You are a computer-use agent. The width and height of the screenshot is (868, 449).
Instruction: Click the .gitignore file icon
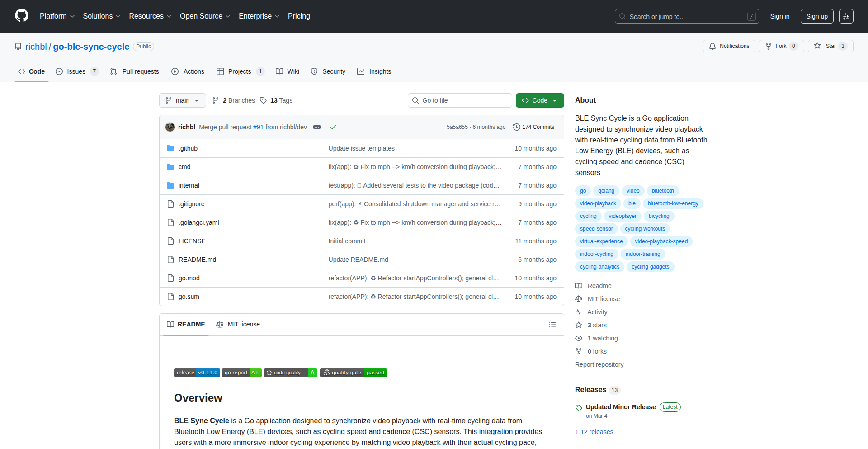[170, 204]
